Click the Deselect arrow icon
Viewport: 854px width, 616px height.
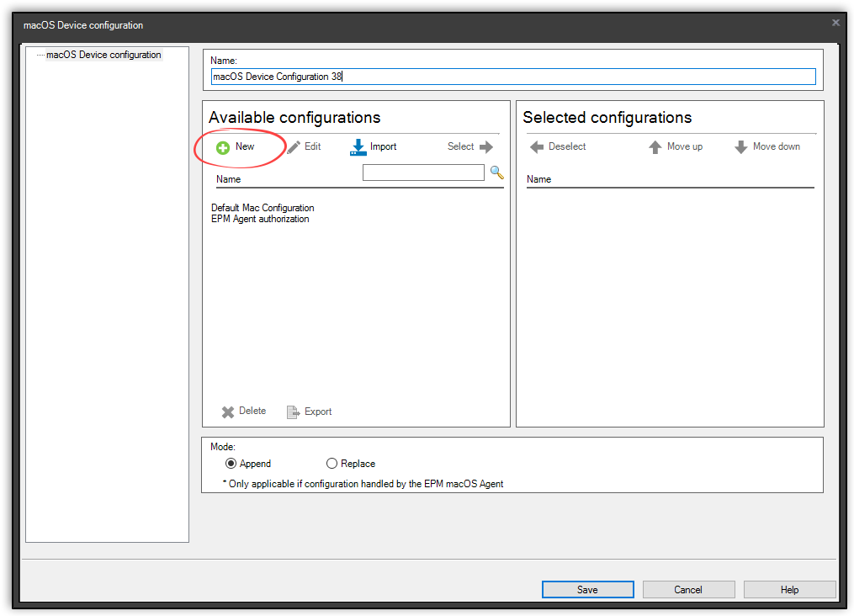536,146
